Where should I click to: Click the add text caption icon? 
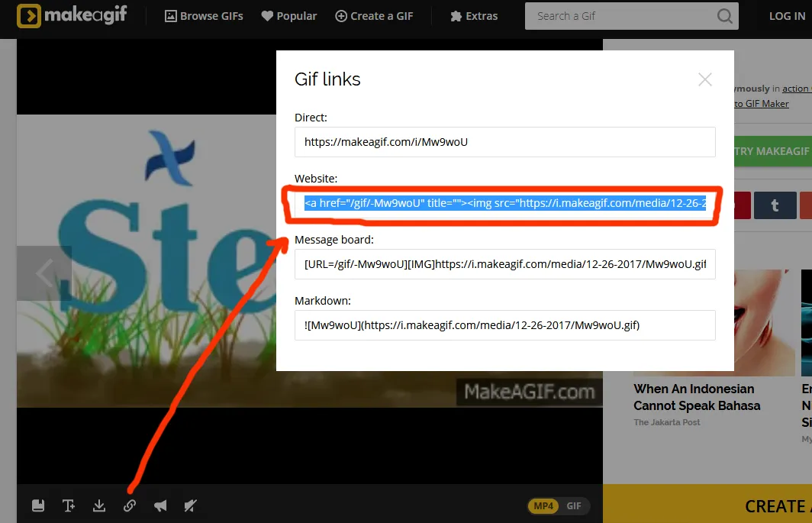[69, 505]
